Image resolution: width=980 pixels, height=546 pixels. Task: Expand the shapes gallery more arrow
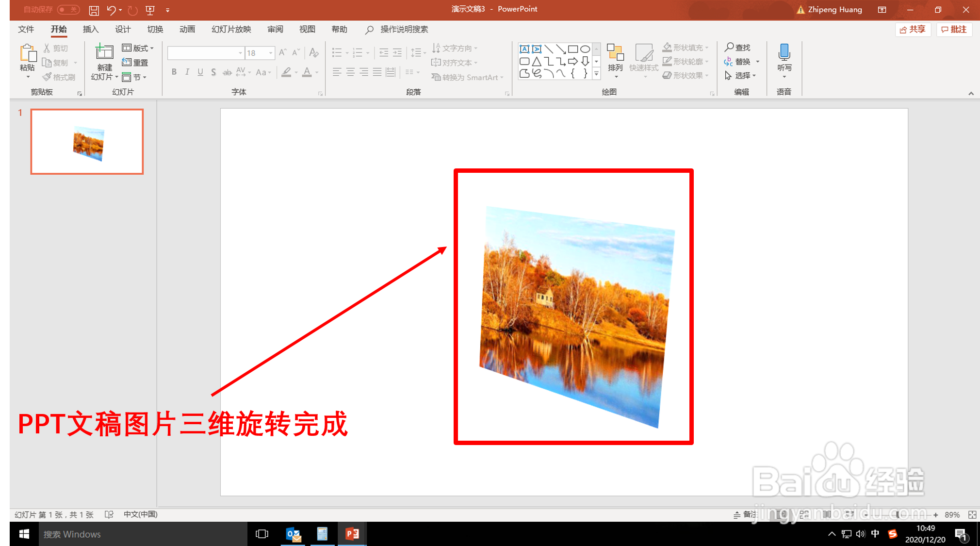coord(596,74)
